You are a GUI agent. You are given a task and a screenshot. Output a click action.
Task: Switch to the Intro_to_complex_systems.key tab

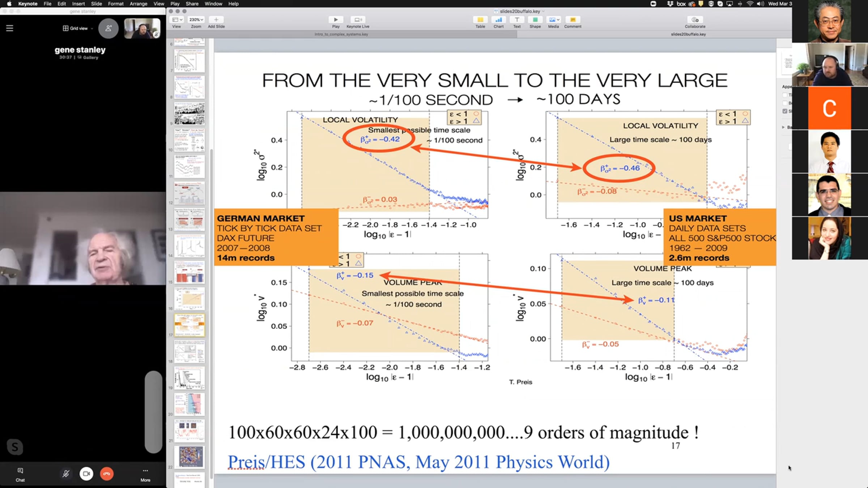[x=341, y=34]
